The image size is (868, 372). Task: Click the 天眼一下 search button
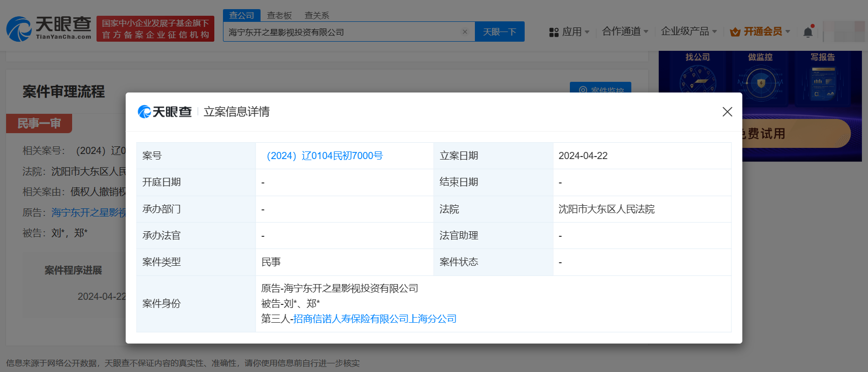(500, 32)
